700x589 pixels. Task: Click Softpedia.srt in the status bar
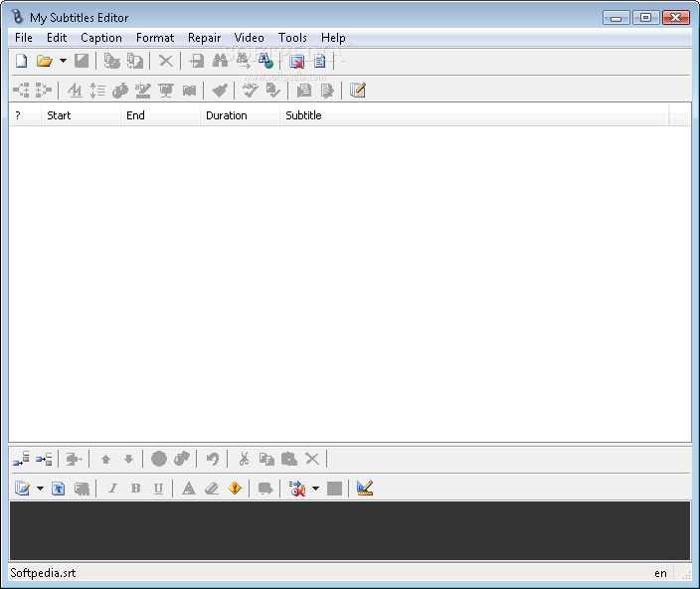coord(43,573)
